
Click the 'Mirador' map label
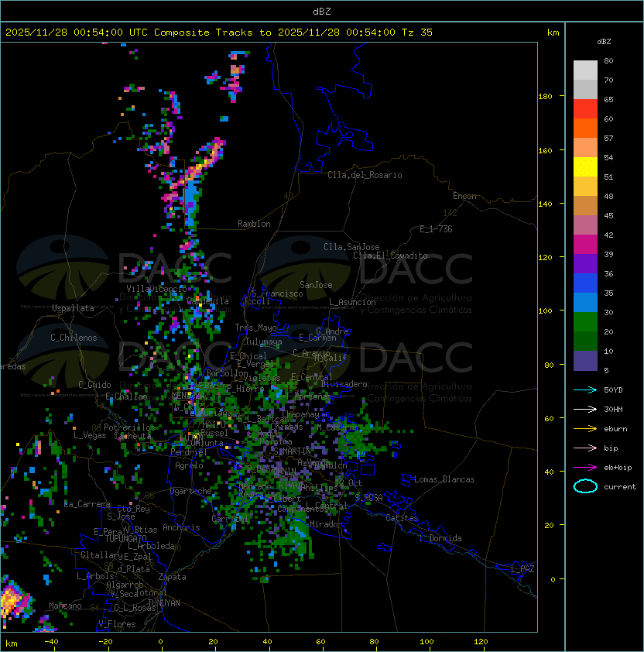pos(327,524)
